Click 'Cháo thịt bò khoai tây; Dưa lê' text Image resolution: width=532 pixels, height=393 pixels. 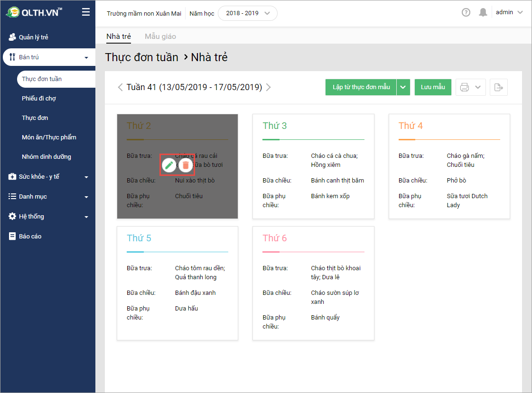pyautogui.click(x=336, y=273)
